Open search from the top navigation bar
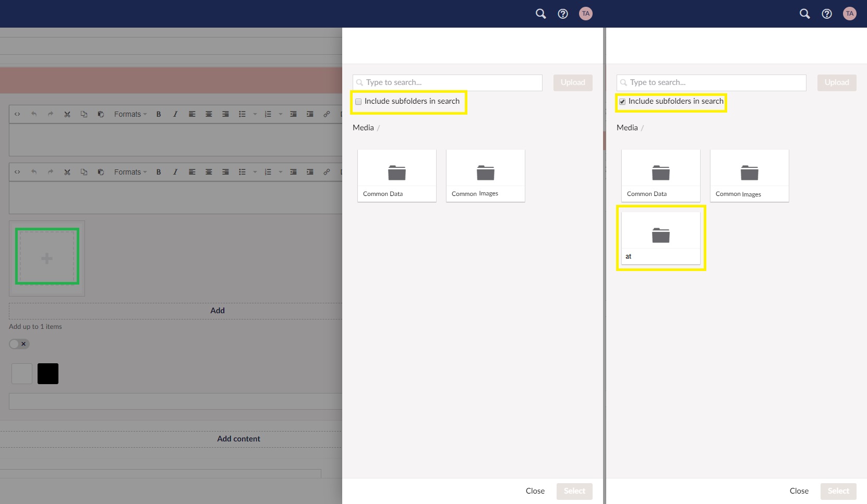867x504 pixels. (540, 14)
